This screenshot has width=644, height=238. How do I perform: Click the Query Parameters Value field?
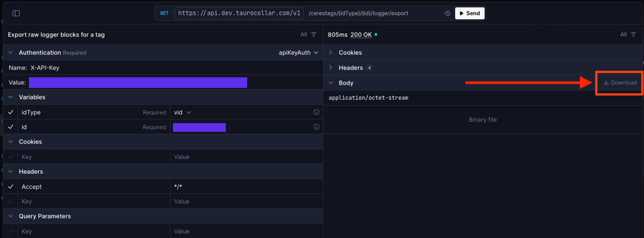(247, 232)
